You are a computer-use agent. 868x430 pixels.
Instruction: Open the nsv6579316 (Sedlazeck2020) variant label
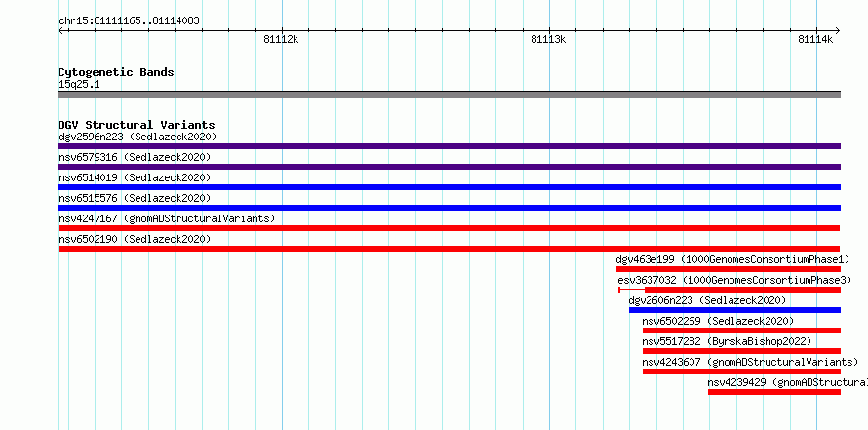[135, 157]
